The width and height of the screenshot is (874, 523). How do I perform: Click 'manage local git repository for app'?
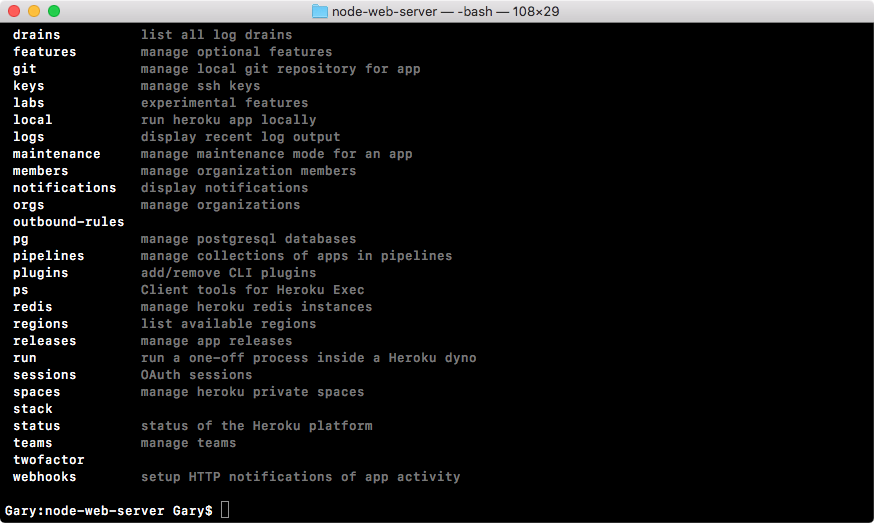coord(280,69)
